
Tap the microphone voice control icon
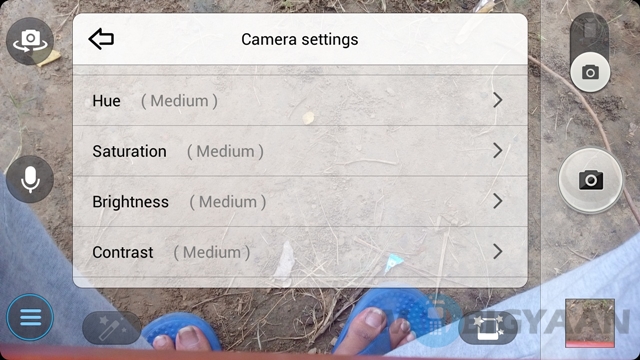point(30,179)
